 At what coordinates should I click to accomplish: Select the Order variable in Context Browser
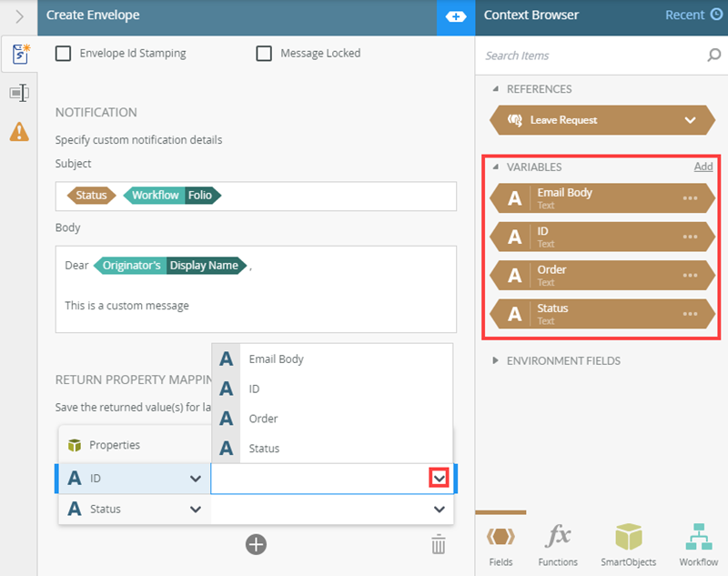[x=602, y=275]
